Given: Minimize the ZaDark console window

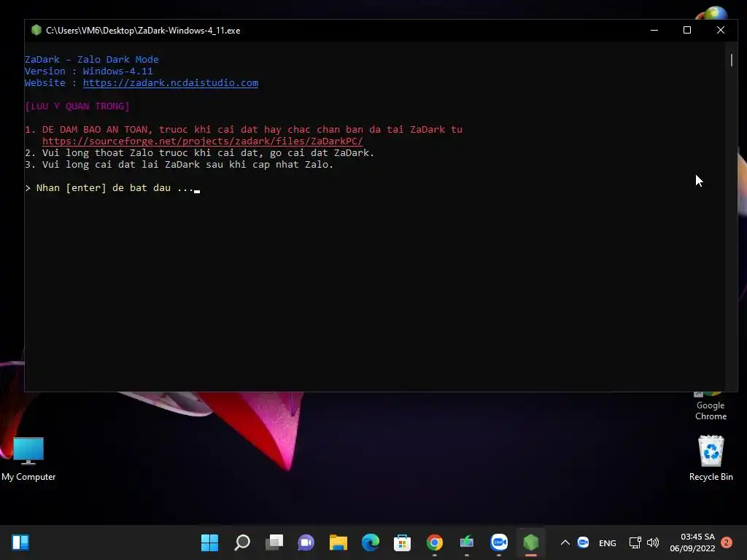Looking at the screenshot, I should [654, 30].
